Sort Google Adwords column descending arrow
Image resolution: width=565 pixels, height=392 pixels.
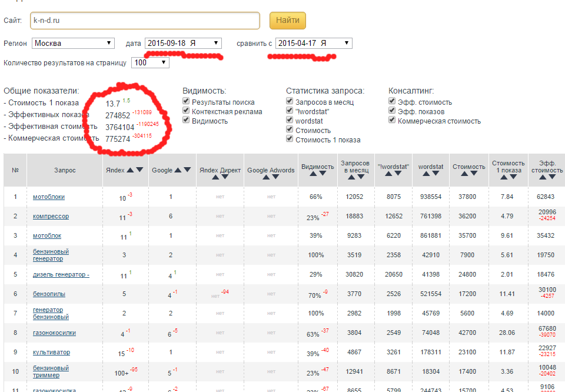[275, 177]
